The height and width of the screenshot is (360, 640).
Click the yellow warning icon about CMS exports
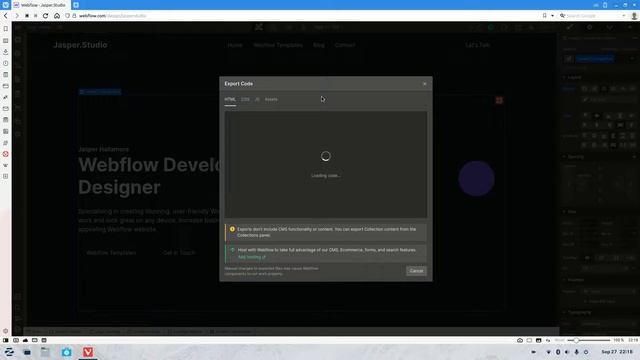click(232, 229)
